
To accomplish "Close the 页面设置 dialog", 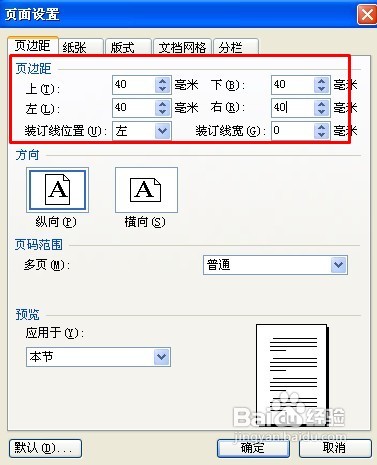I will click(367, 15).
